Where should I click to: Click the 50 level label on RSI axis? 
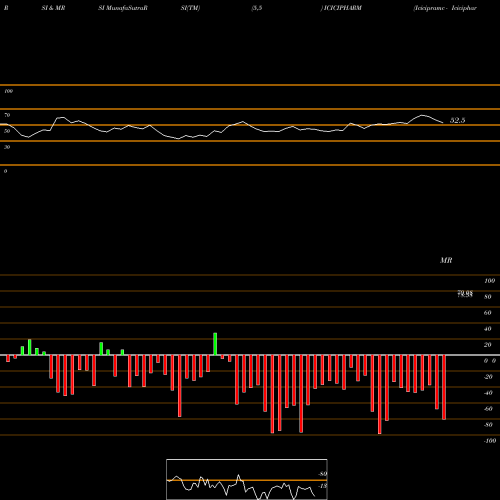[x=7, y=131]
